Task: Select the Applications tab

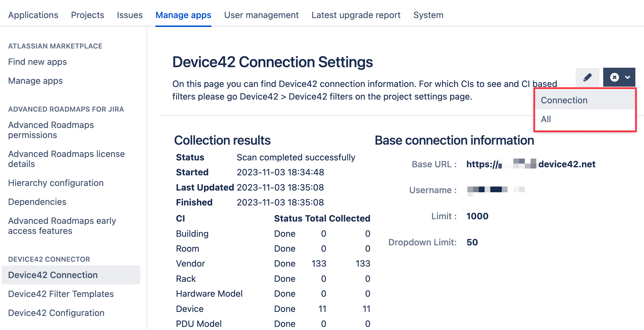Action: (x=33, y=15)
